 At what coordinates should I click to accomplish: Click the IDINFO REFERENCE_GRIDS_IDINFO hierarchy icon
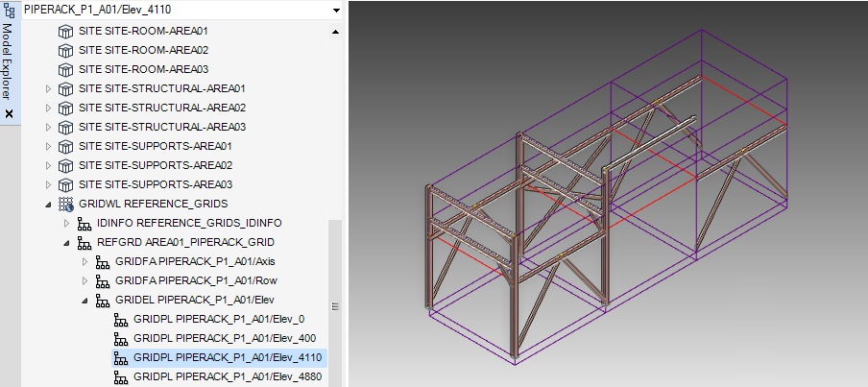(84, 223)
